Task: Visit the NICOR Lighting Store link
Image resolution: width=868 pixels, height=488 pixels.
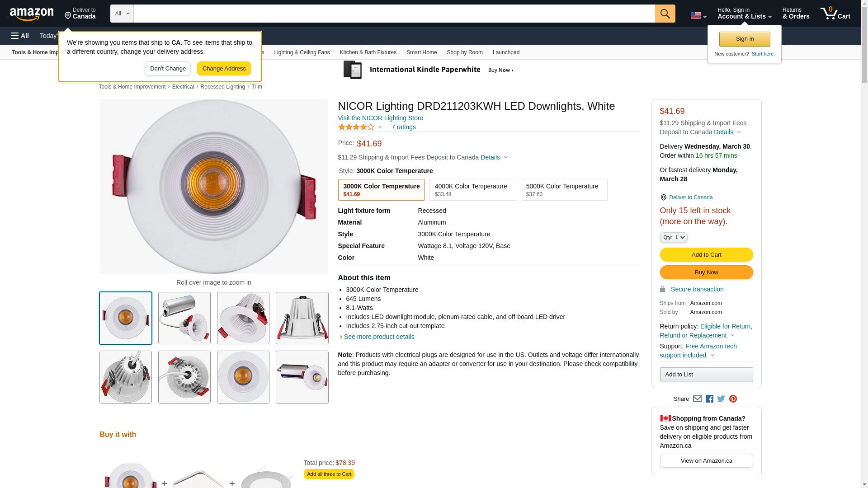Action: [x=380, y=118]
